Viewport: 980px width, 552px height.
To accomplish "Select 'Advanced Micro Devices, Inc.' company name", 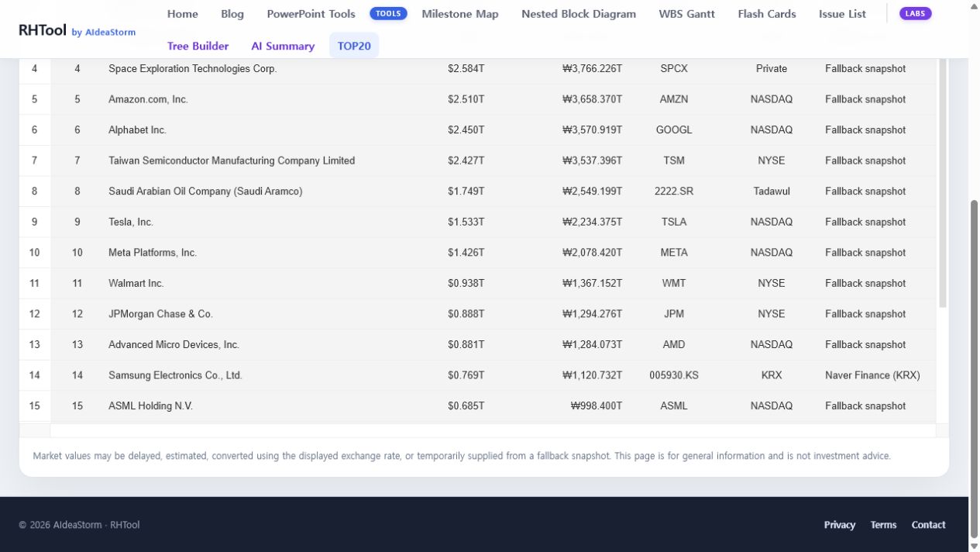I will coord(174,344).
